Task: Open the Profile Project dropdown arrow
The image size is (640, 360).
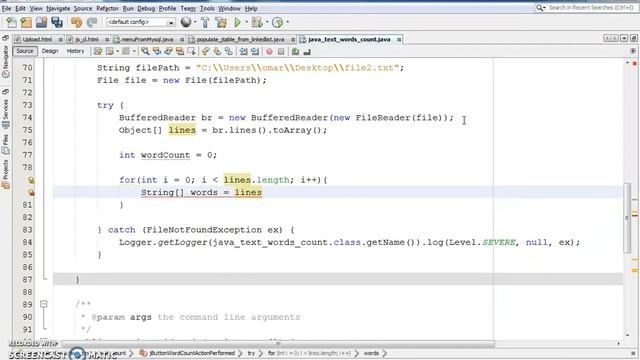Action: point(287,22)
